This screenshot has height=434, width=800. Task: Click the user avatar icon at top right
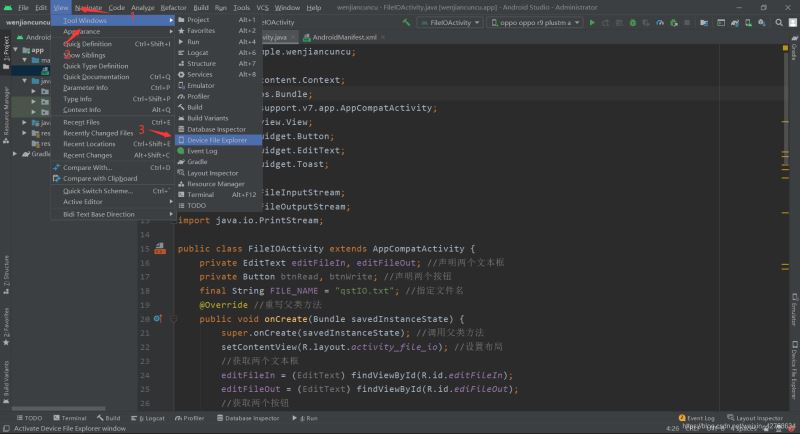coord(793,23)
